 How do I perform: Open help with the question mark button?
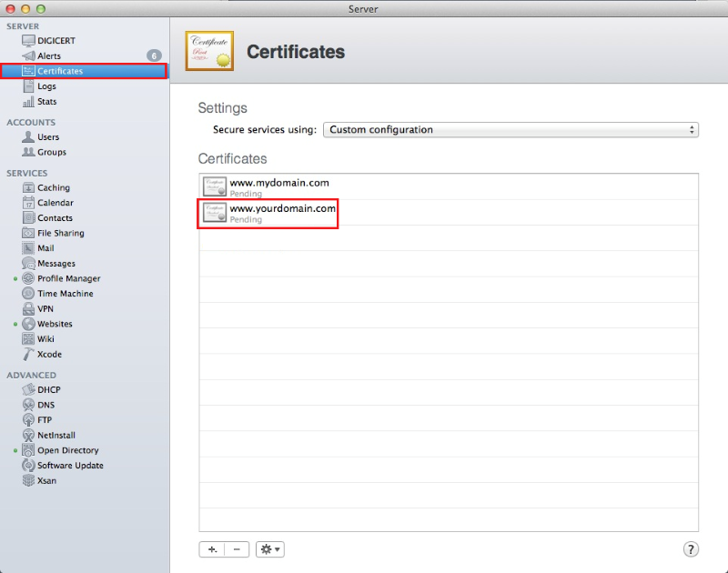click(691, 549)
